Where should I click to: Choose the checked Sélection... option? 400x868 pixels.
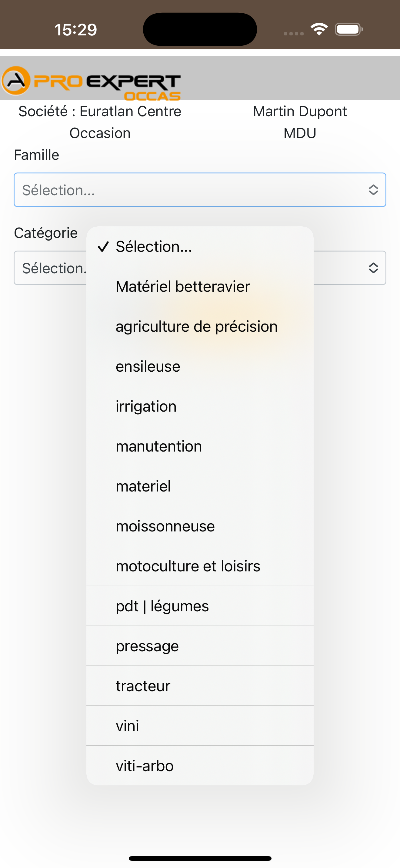point(200,246)
